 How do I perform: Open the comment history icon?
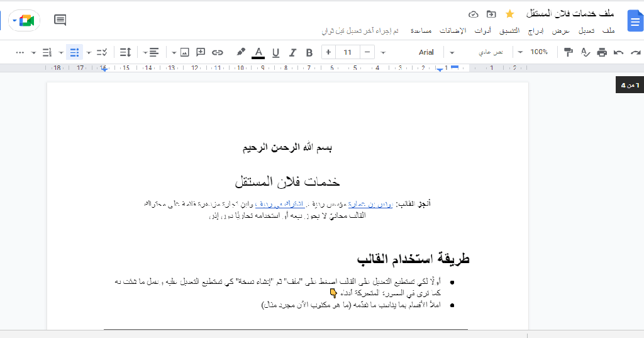coord(60,20)
